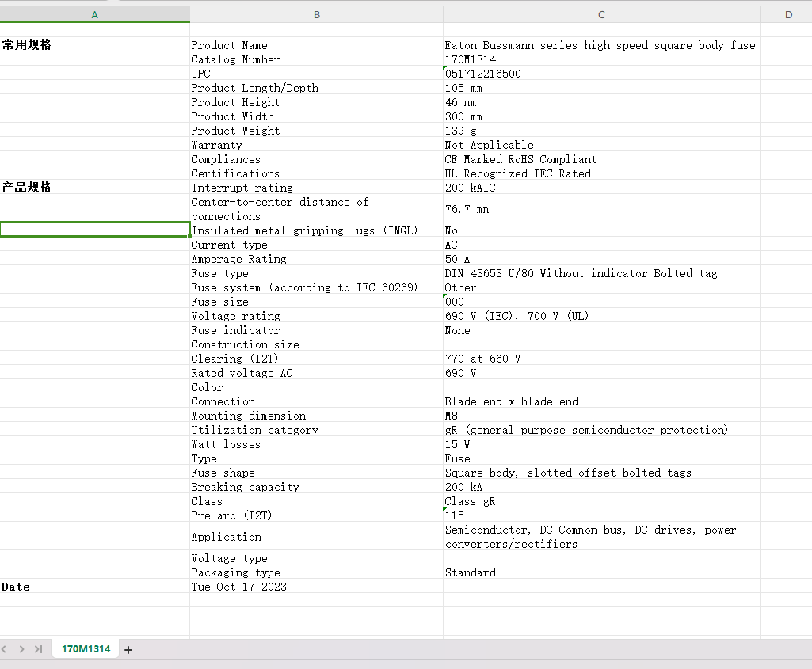Select the 'Breaking capacity' label cell
This screenshot has width=812, height=669.
point(316,486)
